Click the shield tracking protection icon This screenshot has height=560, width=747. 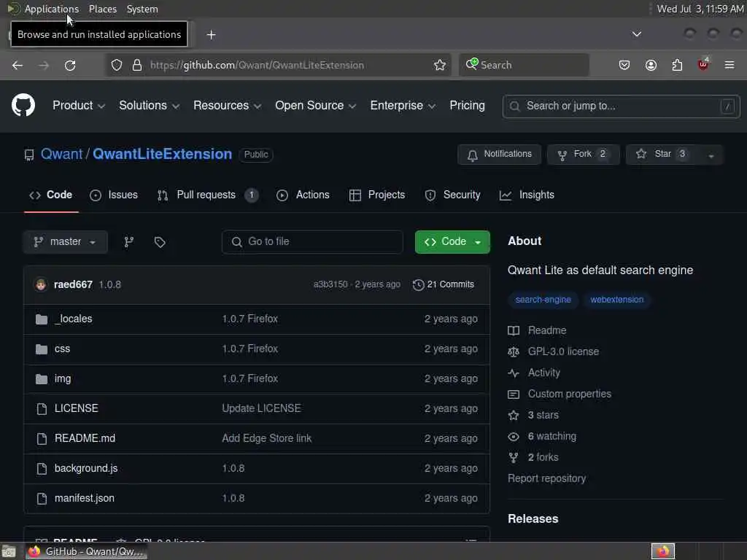117,65
